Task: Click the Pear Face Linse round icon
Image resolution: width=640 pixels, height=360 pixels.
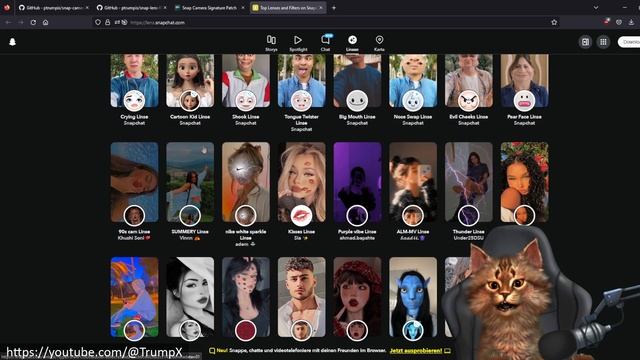Action: [x=524, y=100]
